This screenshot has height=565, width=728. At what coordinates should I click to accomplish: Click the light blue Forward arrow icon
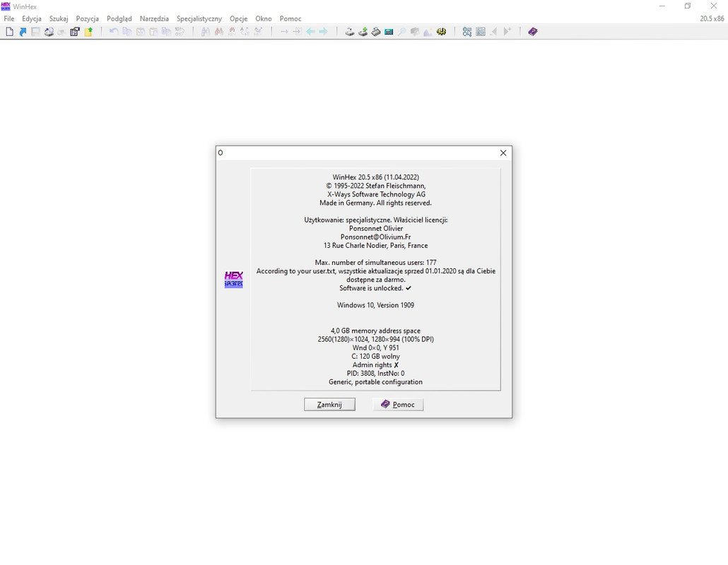[x=323, y=32]
